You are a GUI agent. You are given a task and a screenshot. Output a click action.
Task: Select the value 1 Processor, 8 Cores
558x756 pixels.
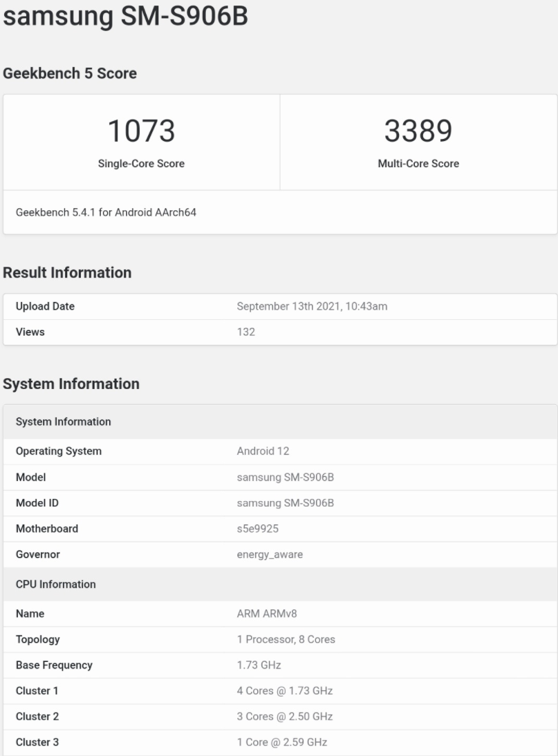click(286, 639)
